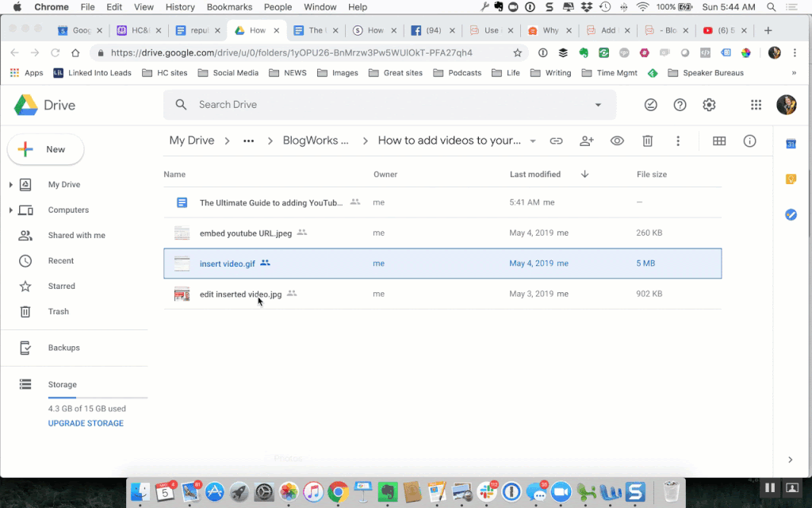Select embed youtube URL.jpeg file
The height and width of the screenshot is (508, 812).
point(442,233)
